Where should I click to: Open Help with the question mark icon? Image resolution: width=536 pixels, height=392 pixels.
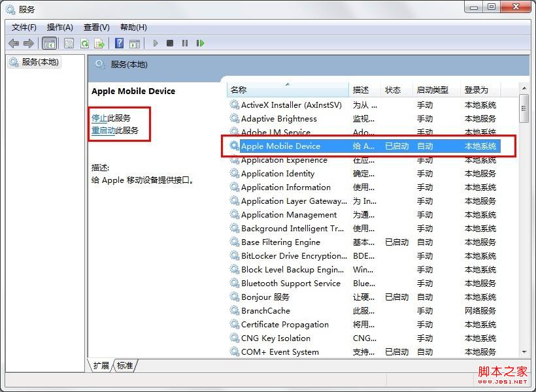point(120,43)
